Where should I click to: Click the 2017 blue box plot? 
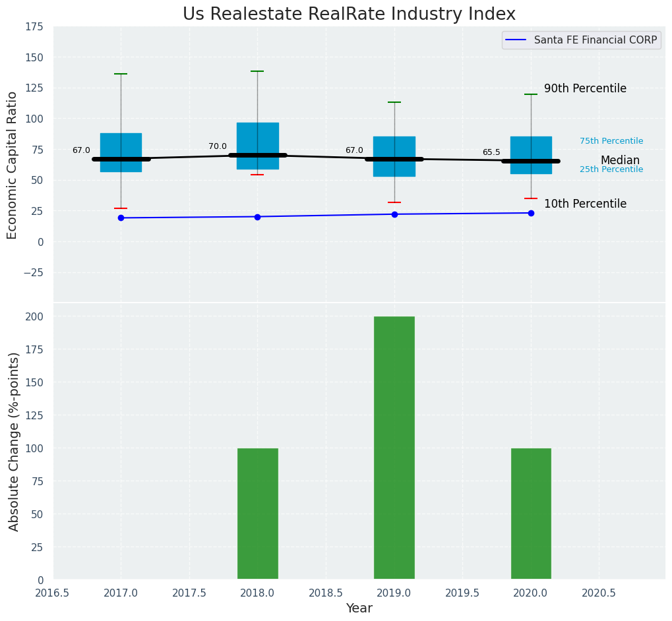[x=121, y=145]
